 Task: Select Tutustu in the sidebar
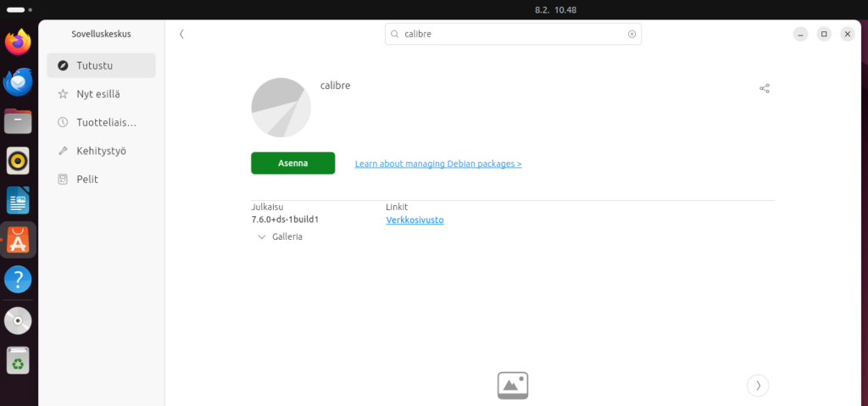tap(102, 65)
